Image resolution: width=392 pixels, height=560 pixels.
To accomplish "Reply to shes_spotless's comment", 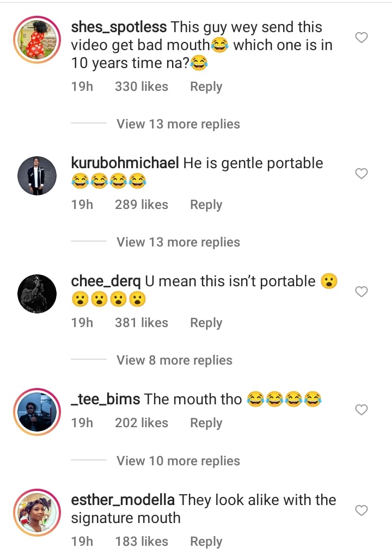I will (206, 87).
